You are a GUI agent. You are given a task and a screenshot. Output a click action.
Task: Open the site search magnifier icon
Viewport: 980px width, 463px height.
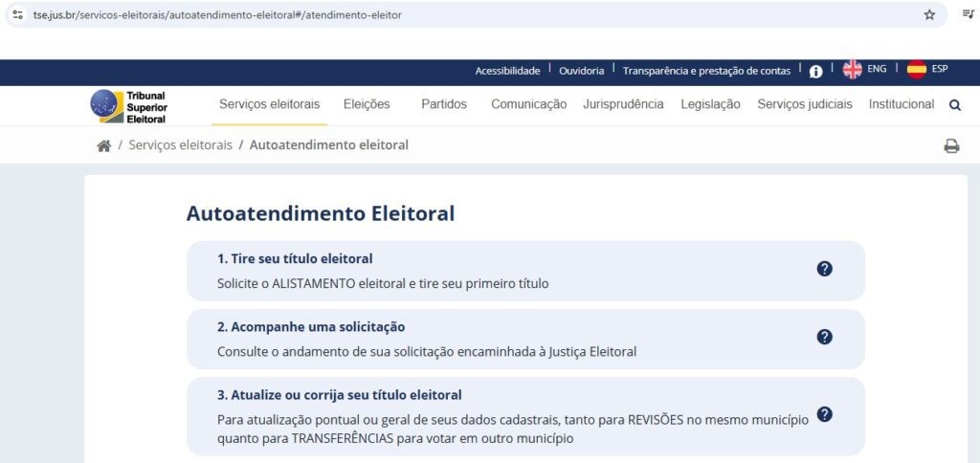point(954,105)
